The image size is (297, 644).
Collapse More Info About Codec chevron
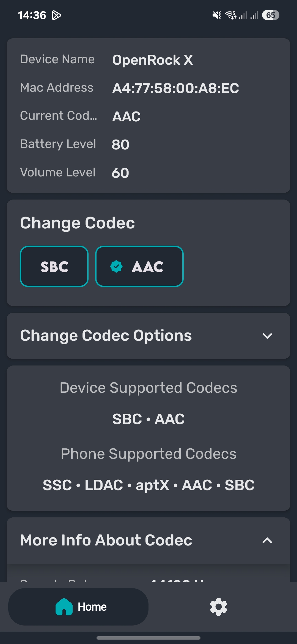click(267, 541)
